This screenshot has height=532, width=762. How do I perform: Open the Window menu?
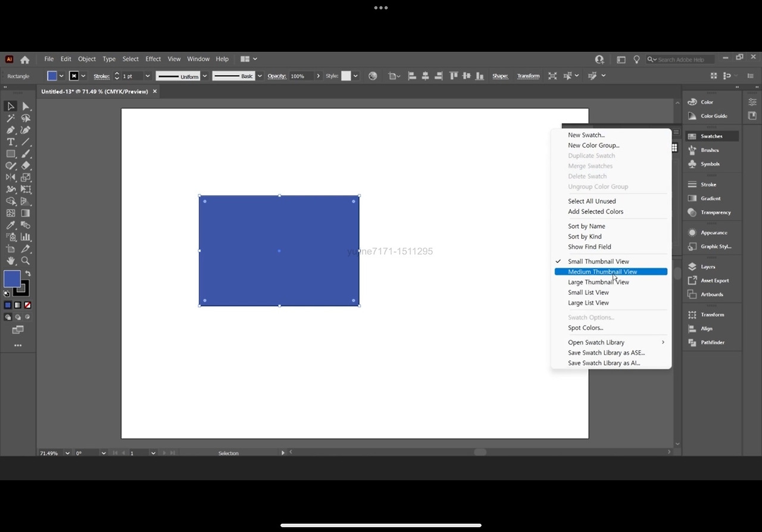[x=198, y=59]
